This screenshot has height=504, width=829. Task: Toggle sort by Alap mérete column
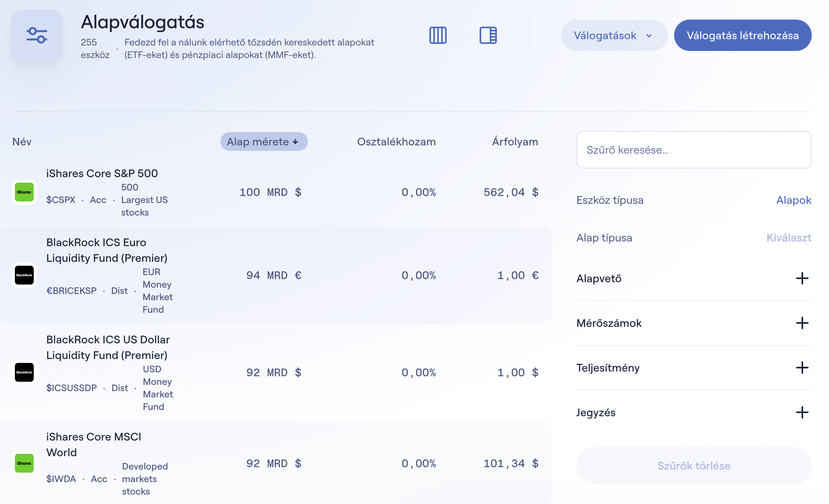coord(264,141)
